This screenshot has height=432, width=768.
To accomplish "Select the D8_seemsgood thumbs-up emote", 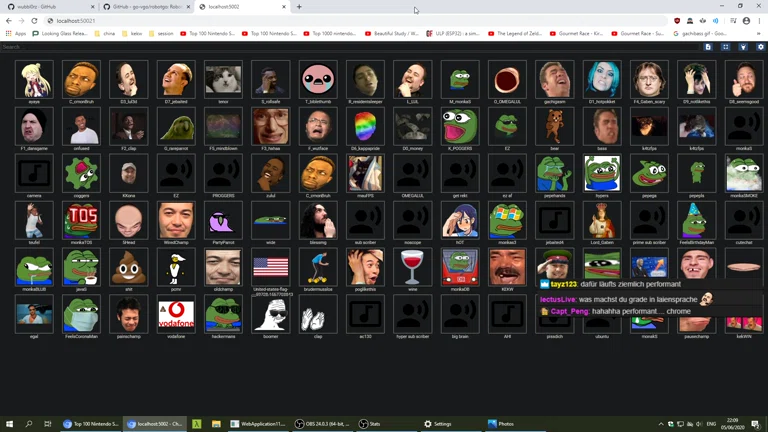I will (x=744, y=79).
